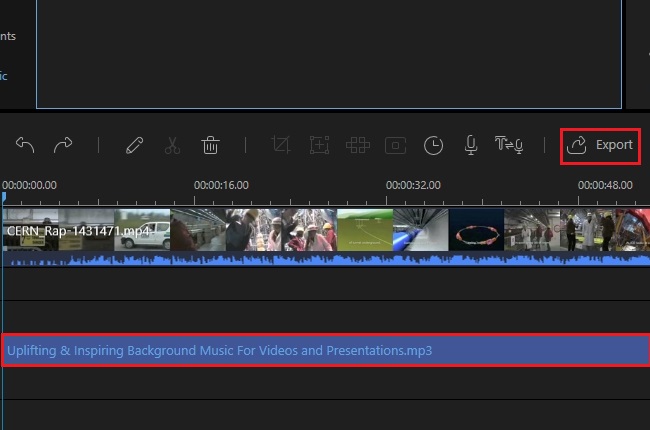Select the Freeze frame tool
Screen dimensions: 650x430
point(395,146)
